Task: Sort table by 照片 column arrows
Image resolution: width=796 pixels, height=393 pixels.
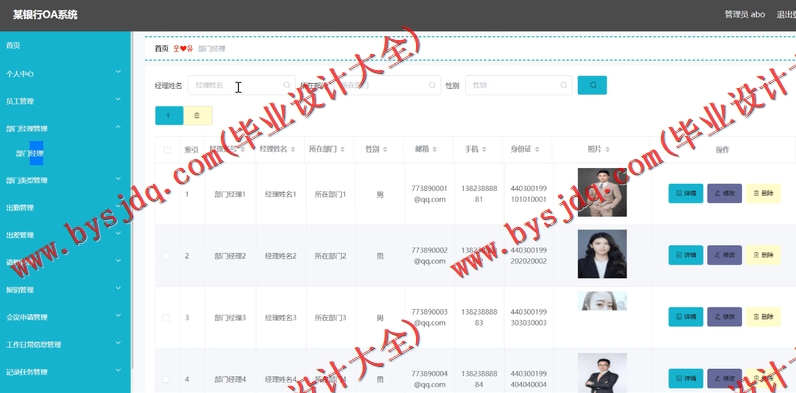Action: pyautogui.click(x=608, y=149)
